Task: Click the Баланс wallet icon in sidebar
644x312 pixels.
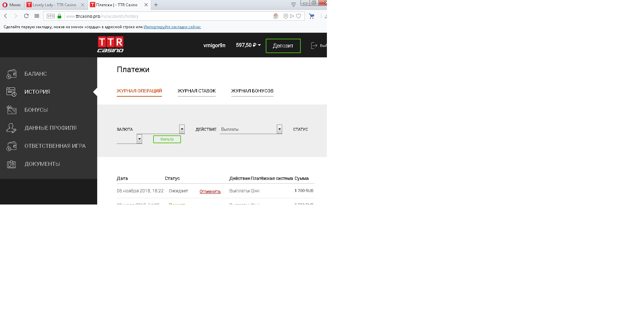Action: 11,74
